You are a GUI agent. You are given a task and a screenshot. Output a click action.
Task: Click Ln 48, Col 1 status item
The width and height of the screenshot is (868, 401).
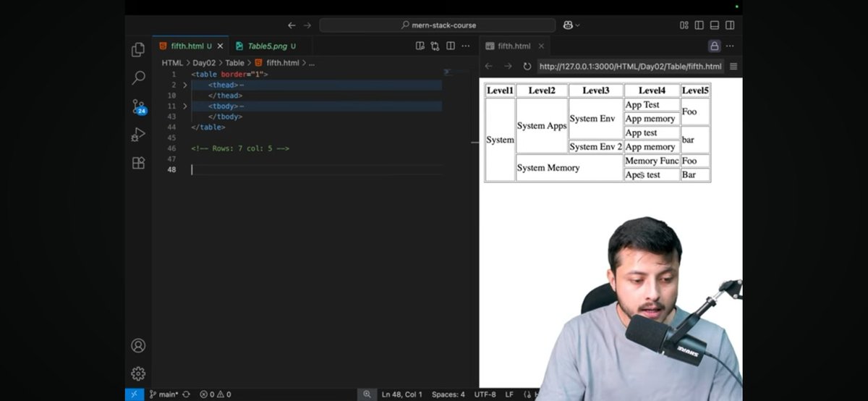402,394
